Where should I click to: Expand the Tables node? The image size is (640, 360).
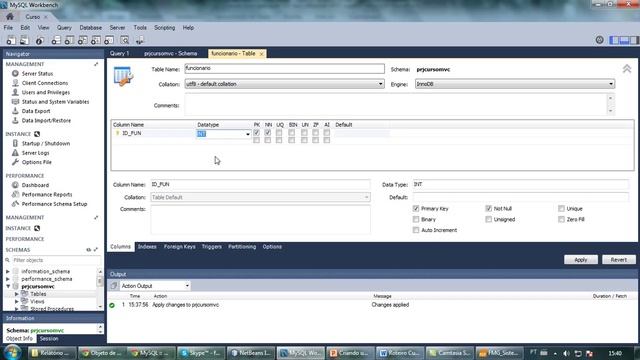coord(16,294)
